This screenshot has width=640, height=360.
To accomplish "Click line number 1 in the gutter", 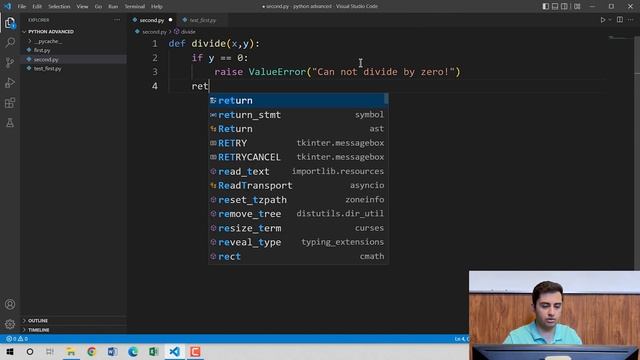I will pyautogui.click(x=155, y=43).
